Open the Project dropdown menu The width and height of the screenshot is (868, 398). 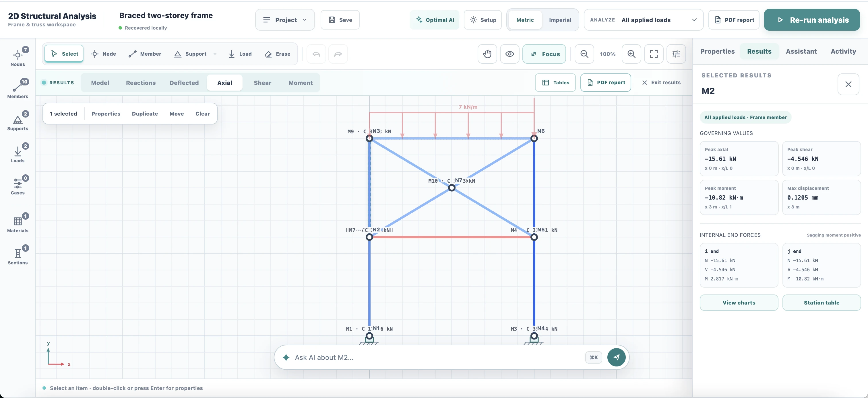(x=285, y=20)
